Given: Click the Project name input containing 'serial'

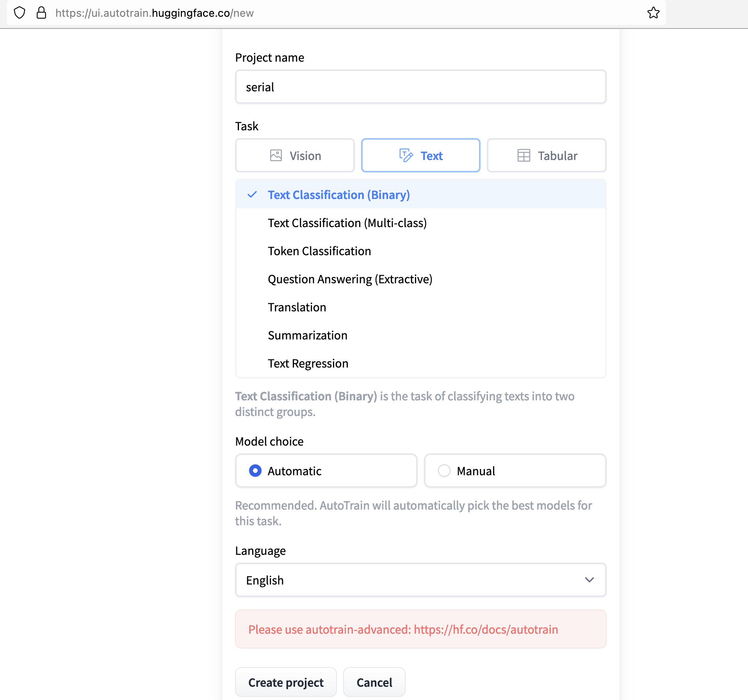Looking at the screenshot, I should tap(420, 87).
